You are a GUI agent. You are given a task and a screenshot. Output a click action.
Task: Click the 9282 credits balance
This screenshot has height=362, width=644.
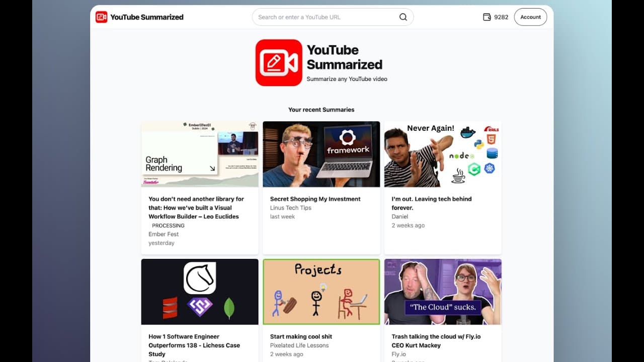501,17
